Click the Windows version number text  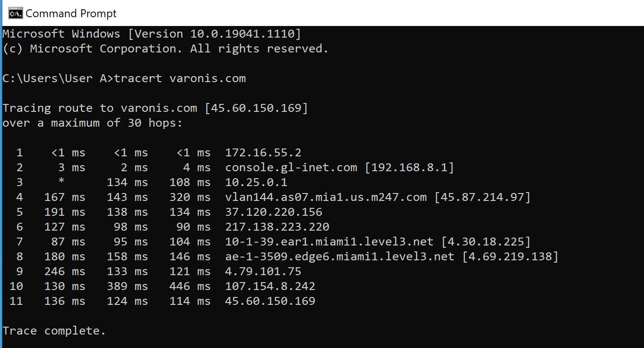coord(241,33)
